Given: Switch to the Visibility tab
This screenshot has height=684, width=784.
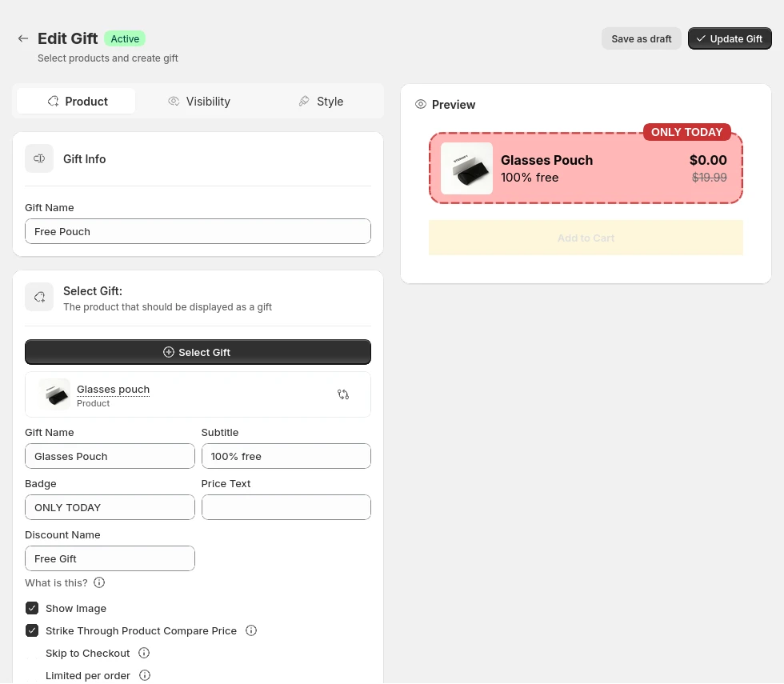Looking at the screenshot, I should pyautogui.click(x=199, y=102).
